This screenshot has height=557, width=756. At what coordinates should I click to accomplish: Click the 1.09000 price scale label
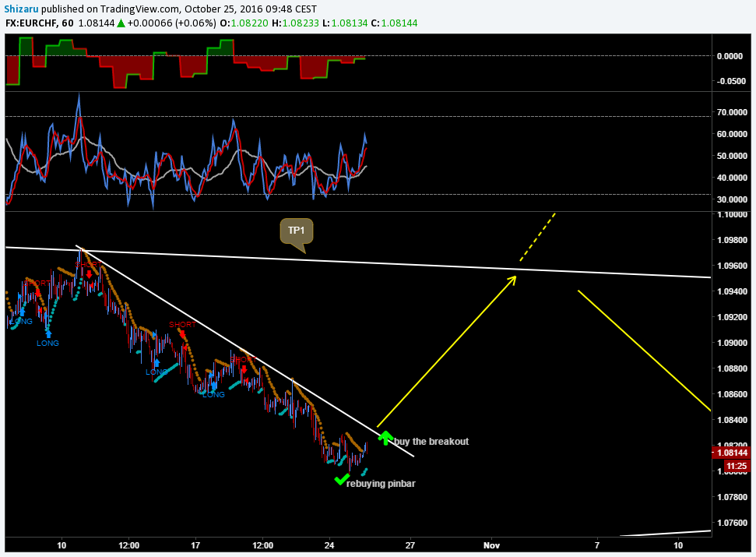(732, 343)
